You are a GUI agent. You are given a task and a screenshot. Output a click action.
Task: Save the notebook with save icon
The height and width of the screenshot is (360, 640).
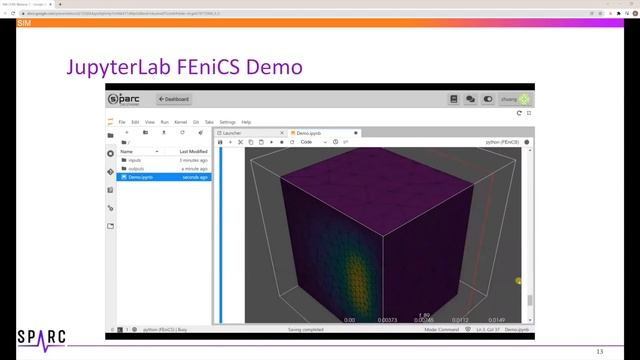click(220, 142)
